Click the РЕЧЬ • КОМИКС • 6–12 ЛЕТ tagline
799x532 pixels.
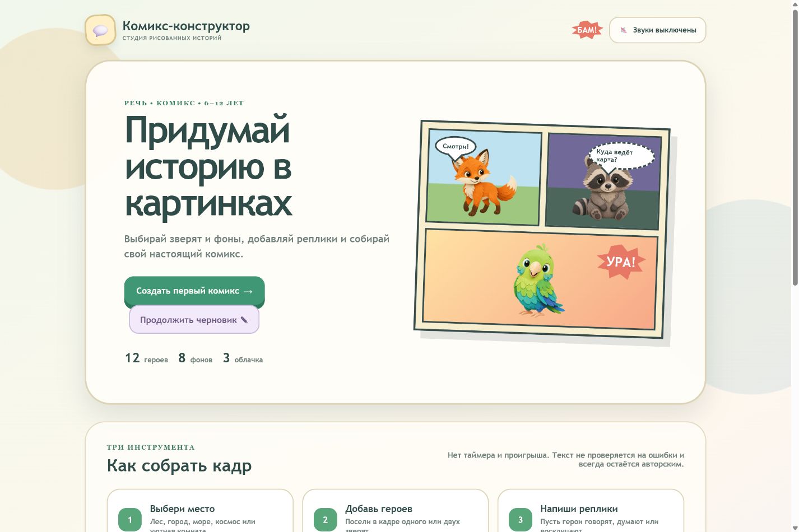tap(184, 103)
